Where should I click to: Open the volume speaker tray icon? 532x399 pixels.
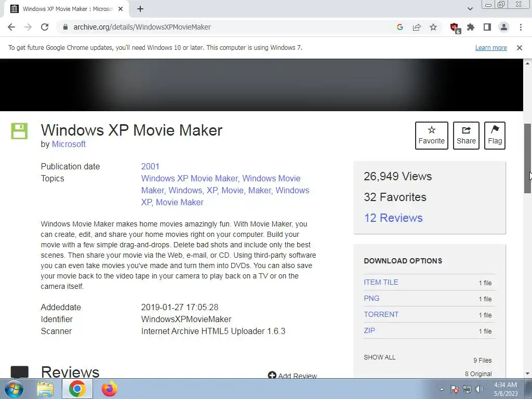480,390
